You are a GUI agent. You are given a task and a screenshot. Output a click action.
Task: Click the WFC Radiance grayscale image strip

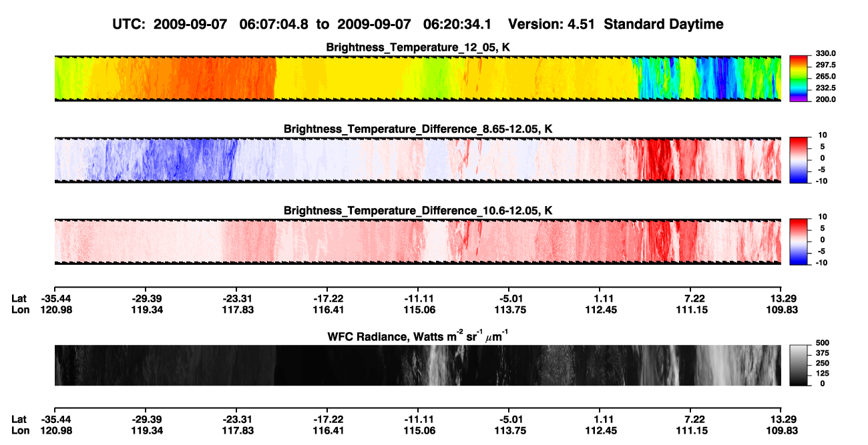pyautogui.click(x=417, y=365)
